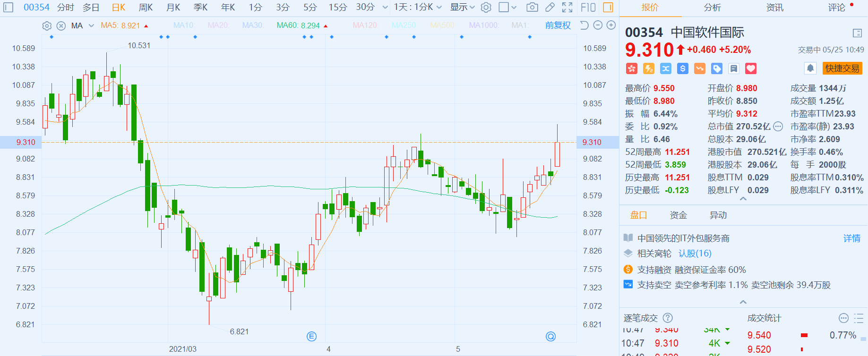Toggle the MA1000 moving average line
Image resolution: width=868 pixels, height=356 pixels.
coord(484,25)
